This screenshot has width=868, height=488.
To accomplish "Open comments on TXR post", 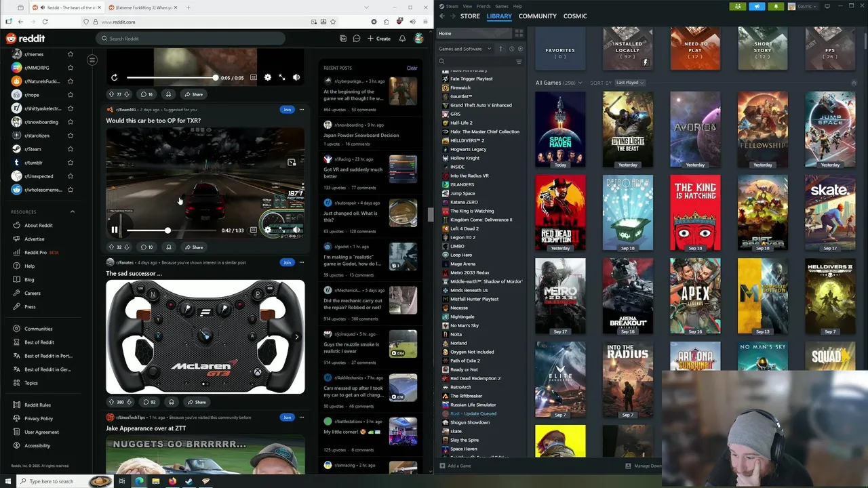I will click(147, 247).
